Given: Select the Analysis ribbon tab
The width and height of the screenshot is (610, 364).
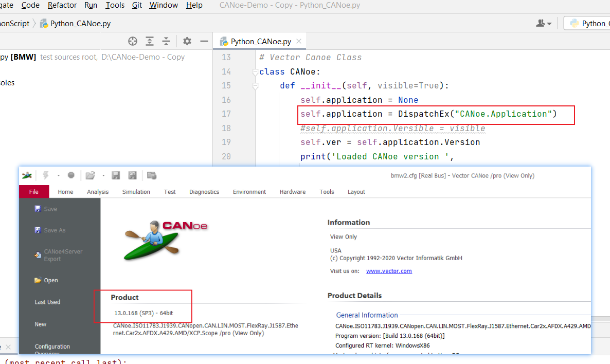Looking at the screenshot, I should (x=98, y=192).
